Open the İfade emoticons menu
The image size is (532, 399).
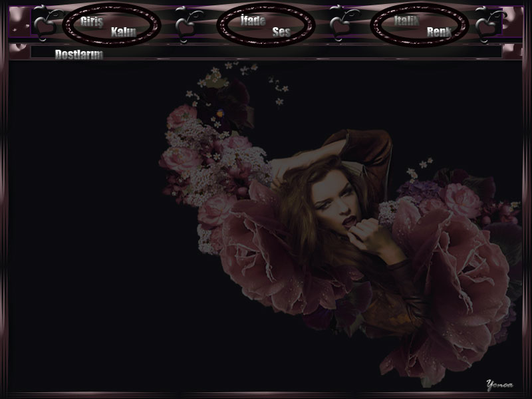[x=253, y=21]
